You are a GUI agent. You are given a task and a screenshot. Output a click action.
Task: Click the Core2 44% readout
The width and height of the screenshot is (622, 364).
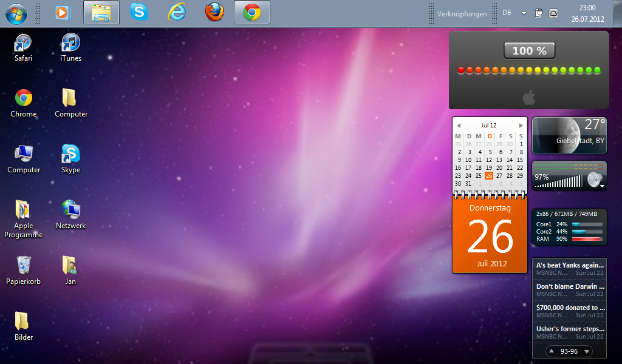(552, 231)
